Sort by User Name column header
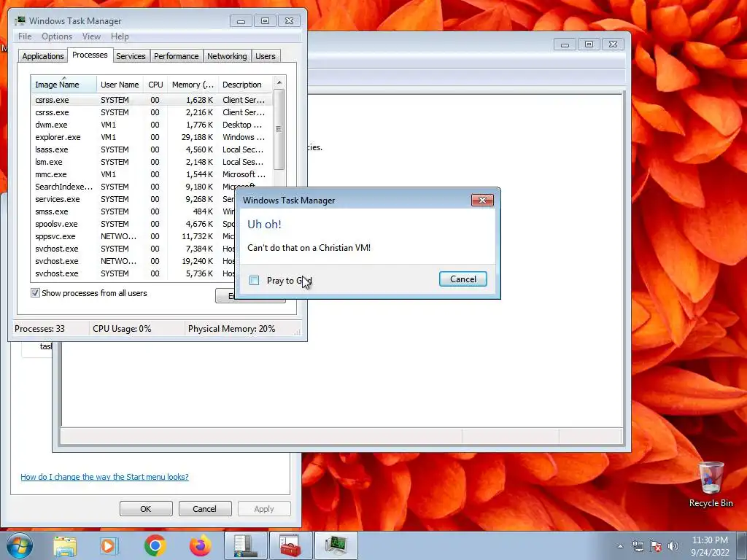 pyautogui.click(x=120, y=85)
